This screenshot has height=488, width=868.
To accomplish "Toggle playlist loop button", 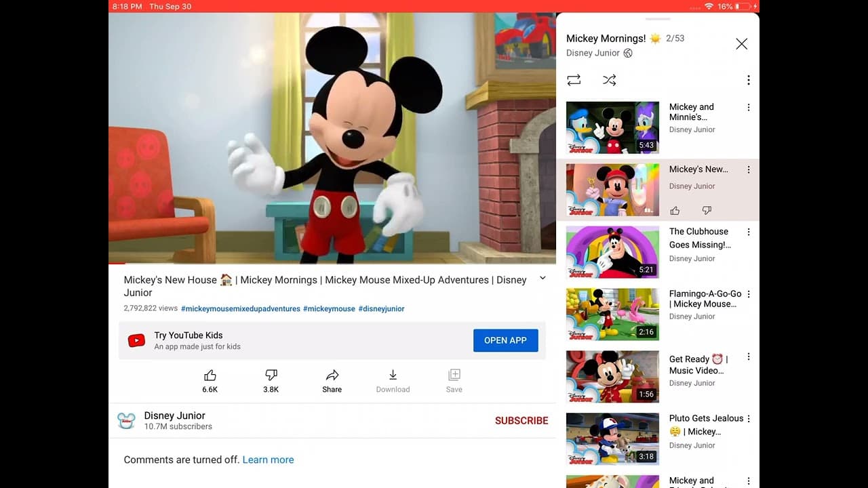I will 574,80.
